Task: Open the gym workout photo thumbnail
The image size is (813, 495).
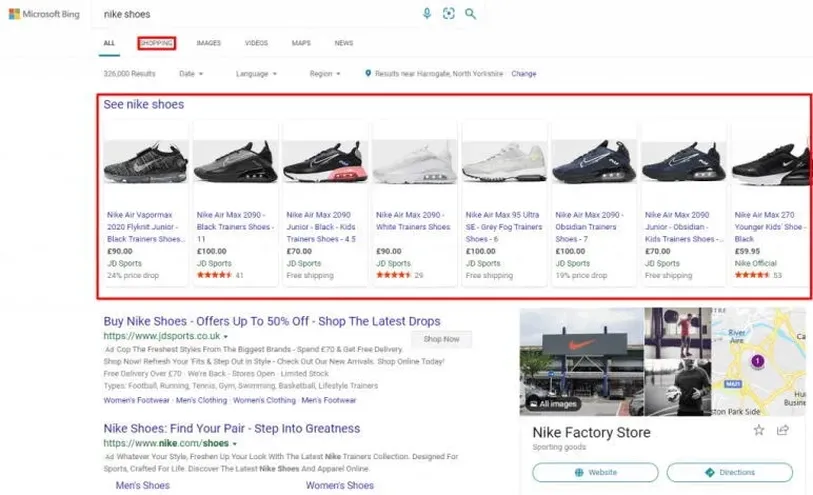Action: pos(678,332)
